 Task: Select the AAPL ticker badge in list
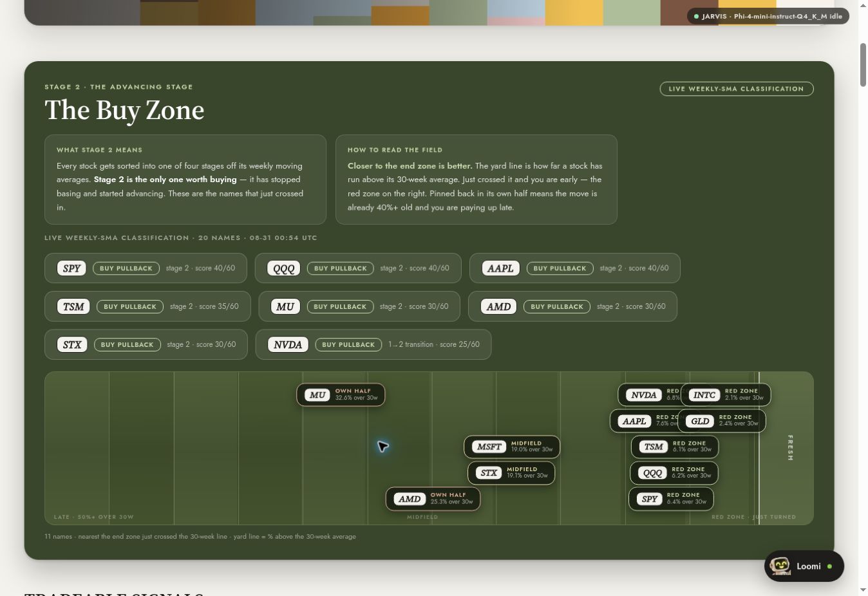(500, 268)
